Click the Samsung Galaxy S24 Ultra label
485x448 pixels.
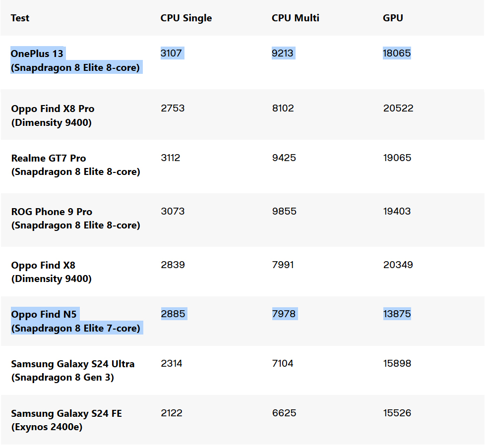click(73, 364)
